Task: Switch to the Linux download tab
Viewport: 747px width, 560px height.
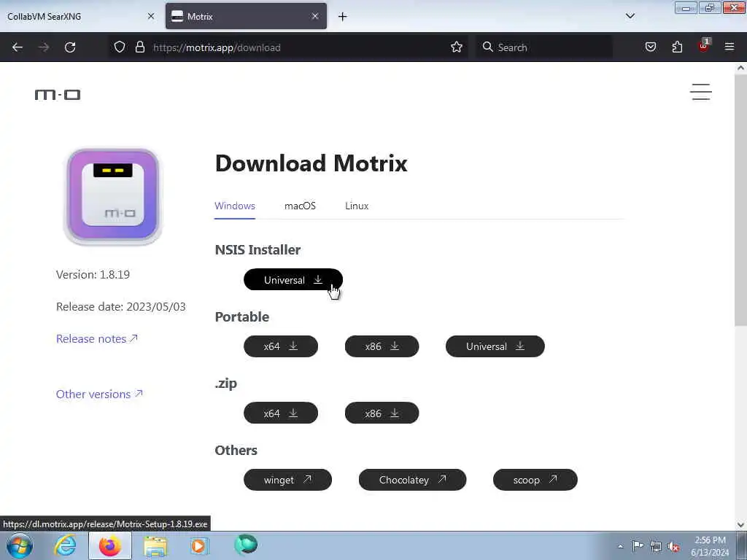Action: [357, 206]
